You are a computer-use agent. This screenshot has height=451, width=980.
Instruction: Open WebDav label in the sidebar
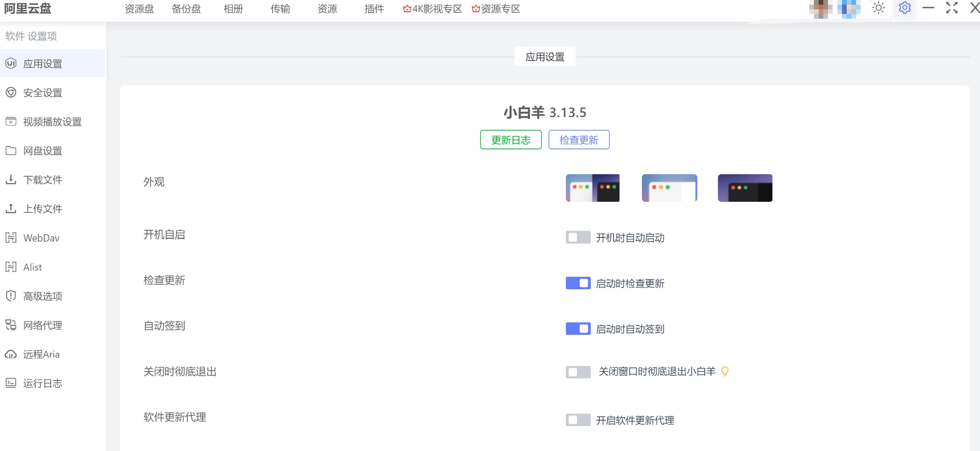point(41,238)
